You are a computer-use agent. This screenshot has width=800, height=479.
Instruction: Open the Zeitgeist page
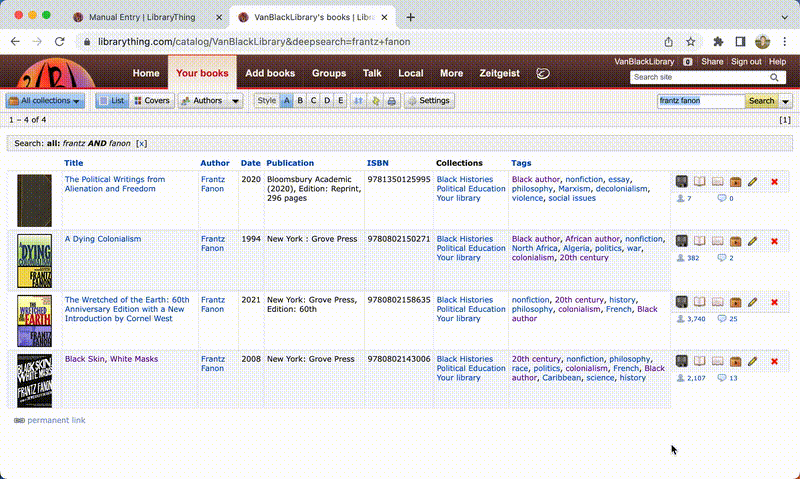pyautogui.click(x=499, y=73)
